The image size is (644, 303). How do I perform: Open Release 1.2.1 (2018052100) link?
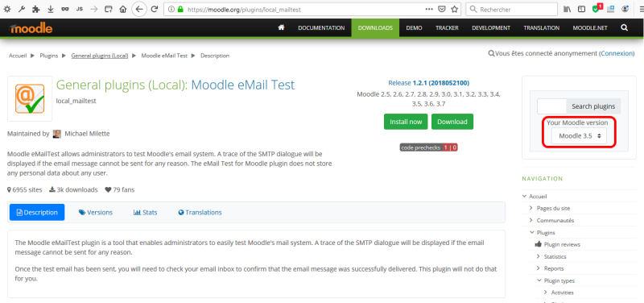click(429, 83)
